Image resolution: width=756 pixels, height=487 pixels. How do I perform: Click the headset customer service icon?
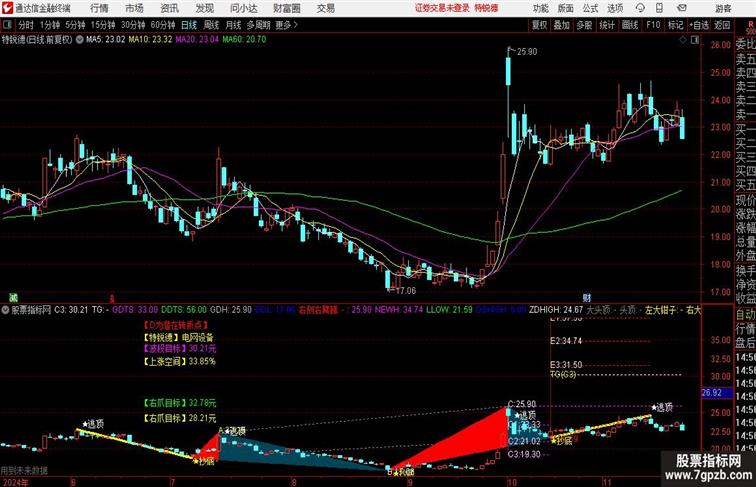pos(640,8)
